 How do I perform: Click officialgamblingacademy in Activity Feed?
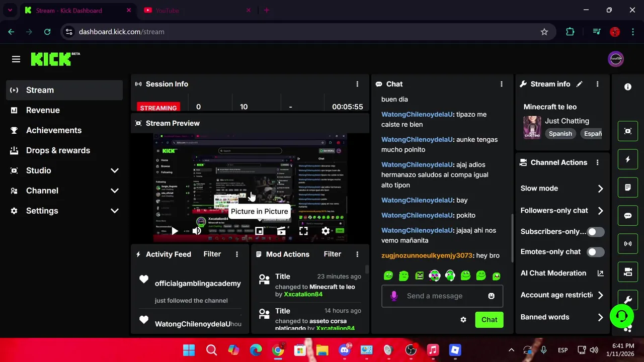[198, 284]
